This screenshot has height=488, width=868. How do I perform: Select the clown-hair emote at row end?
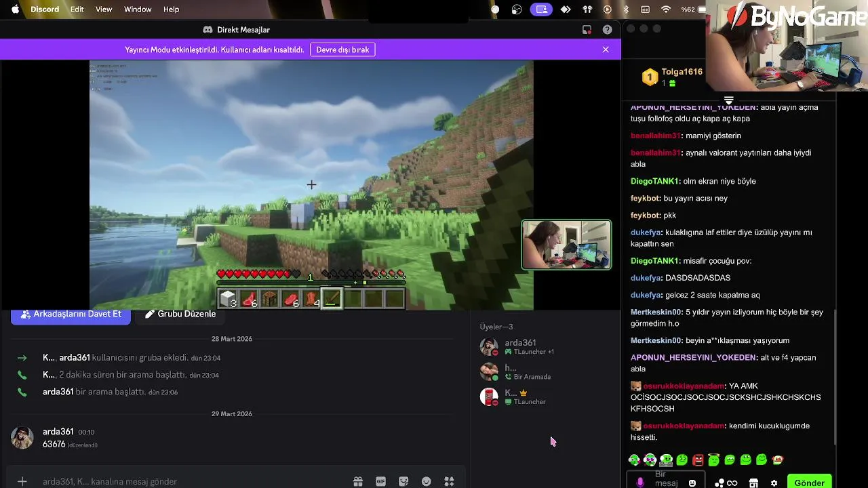pos(777,460)
